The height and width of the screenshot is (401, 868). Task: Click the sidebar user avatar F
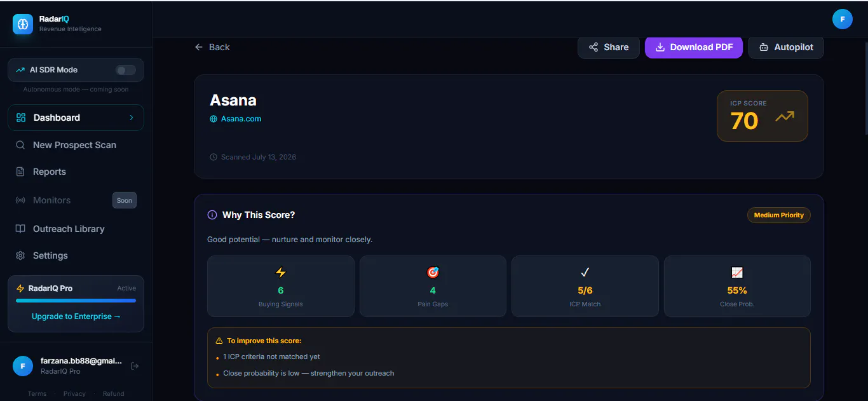pyautogui.click(x=23, y=366)
